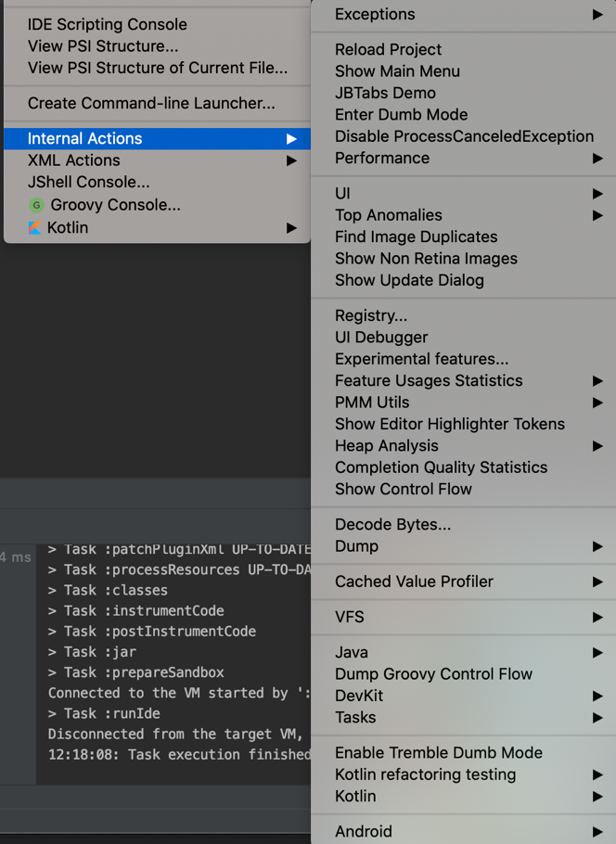Image resolution: width=616 pixels, height=844 pixels.
Task: Open the IDE Scripting Console
Action: tap(107, 24)
